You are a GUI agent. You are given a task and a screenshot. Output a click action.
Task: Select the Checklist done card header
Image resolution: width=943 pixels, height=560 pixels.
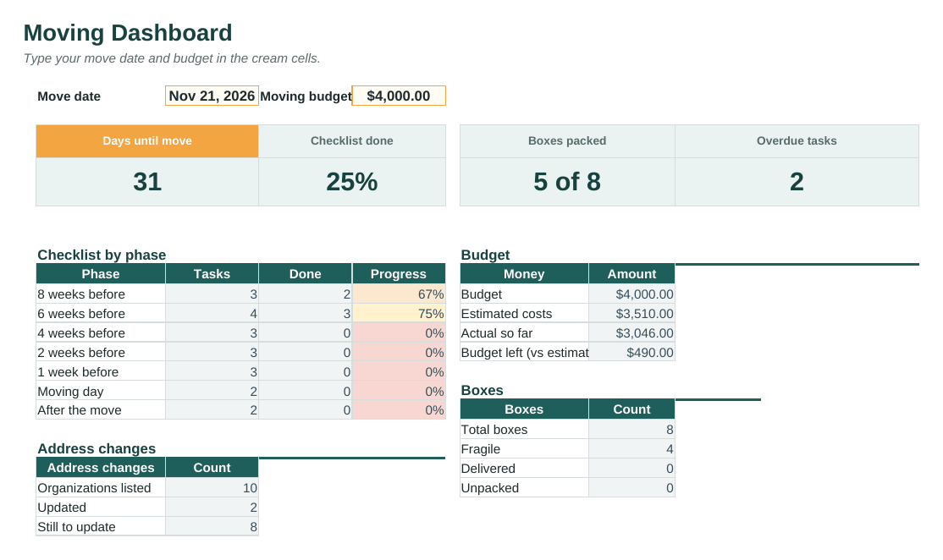[352, 141]
